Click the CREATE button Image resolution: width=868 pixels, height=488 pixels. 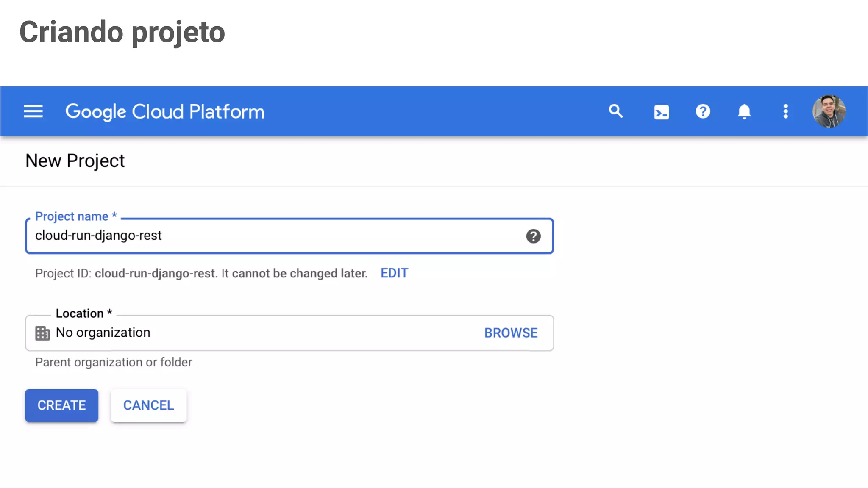click(61, 405)
